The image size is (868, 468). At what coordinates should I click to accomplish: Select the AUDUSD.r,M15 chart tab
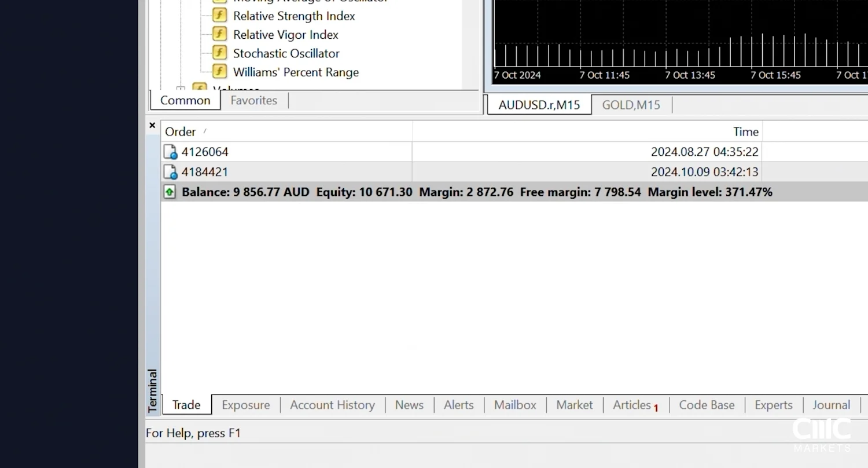(x=538, y=104)
